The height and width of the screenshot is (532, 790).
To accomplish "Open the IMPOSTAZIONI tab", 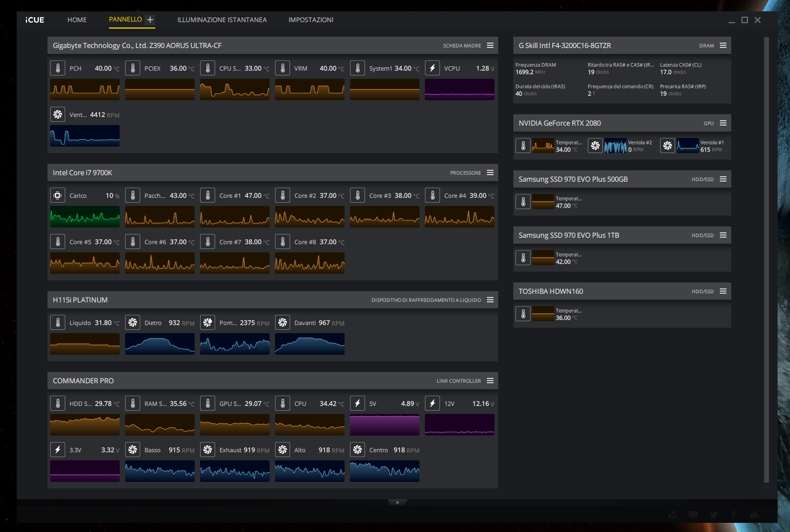I will coord(311,20).
